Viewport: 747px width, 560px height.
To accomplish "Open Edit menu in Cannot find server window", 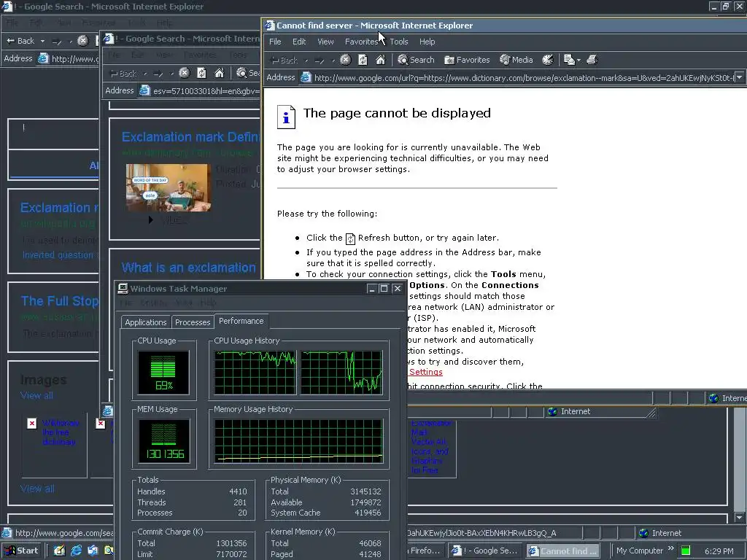I will click(299, 42).
